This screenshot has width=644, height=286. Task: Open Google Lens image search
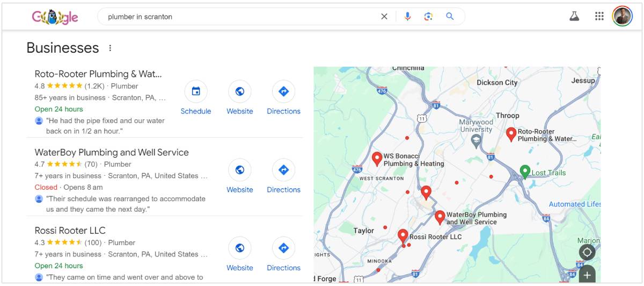pos(428,17)
